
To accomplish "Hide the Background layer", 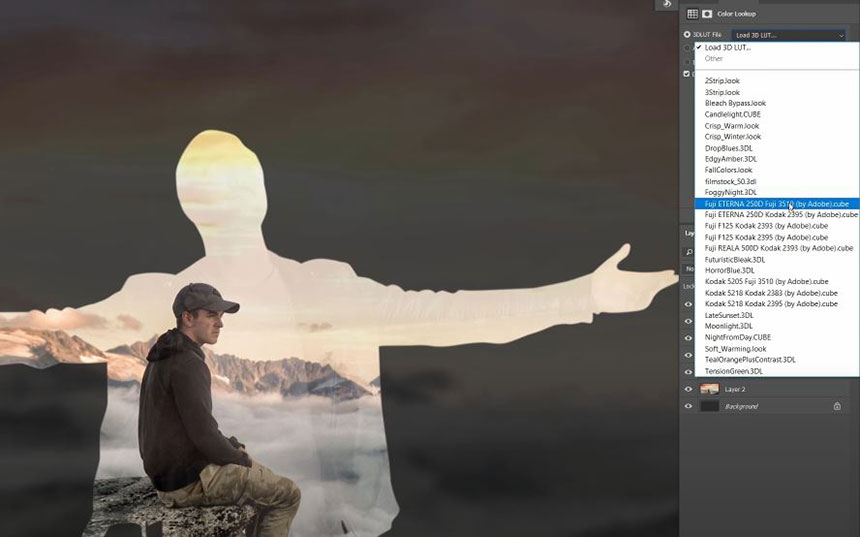I will pyautogui.click(x=688, y=406).
